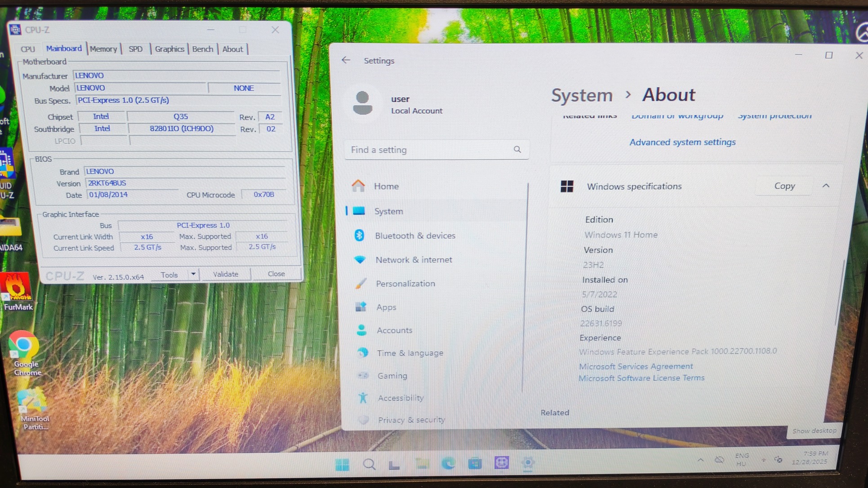Open the Apps settings icon
Image resolution: width=868 pixels, height=488 pixels.
[x=361, y=307]
